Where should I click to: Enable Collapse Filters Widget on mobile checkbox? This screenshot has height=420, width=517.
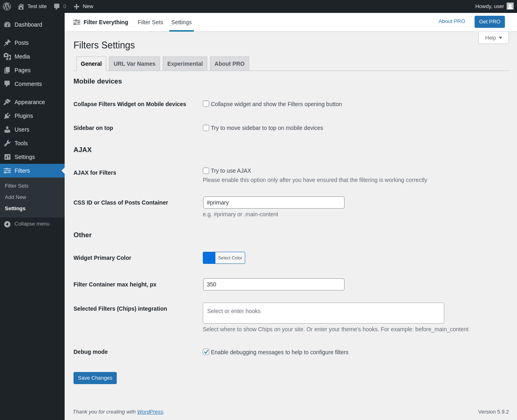pyautogui.click(x=206, y=104)
